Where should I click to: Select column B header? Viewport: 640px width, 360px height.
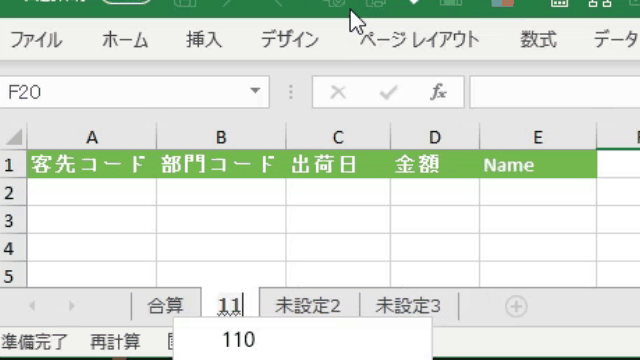tap(221, 137)
